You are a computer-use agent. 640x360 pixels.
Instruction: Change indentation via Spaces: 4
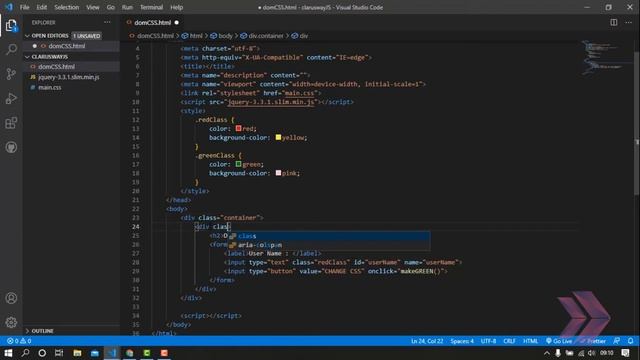[x=462, y=341]
